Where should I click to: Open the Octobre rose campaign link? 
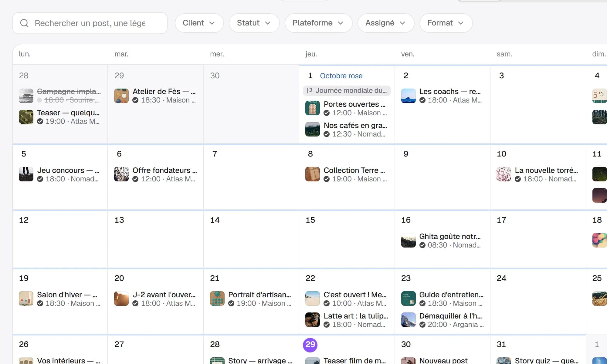click(x=341, y=76)
